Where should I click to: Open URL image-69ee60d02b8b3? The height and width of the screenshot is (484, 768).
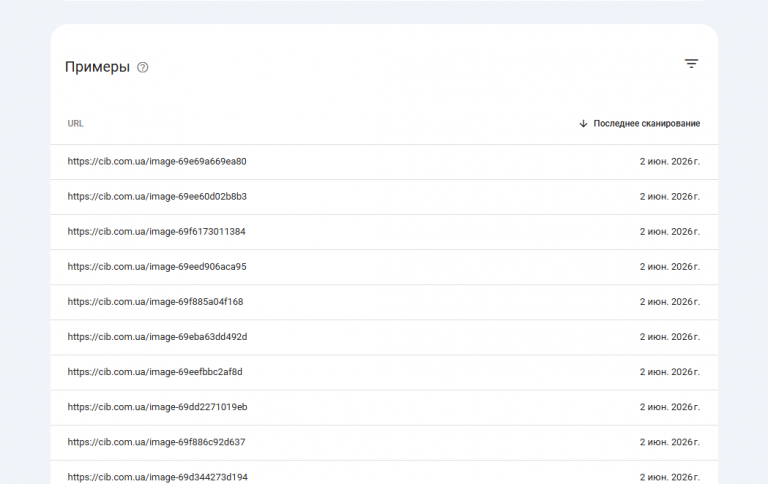pos(157,196)
